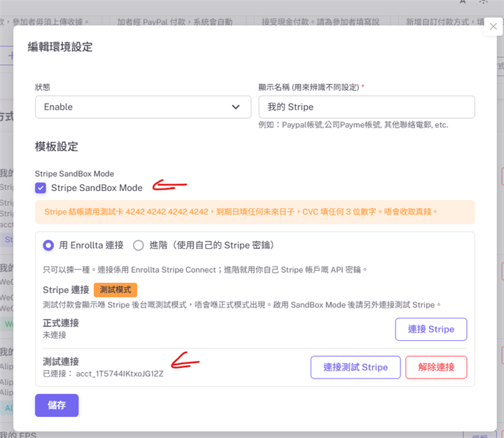This screenshot has width=504, height=438.
Task: Click the 顯示名稱 (用來辨識不同設定) label
Action: point(309,87)
